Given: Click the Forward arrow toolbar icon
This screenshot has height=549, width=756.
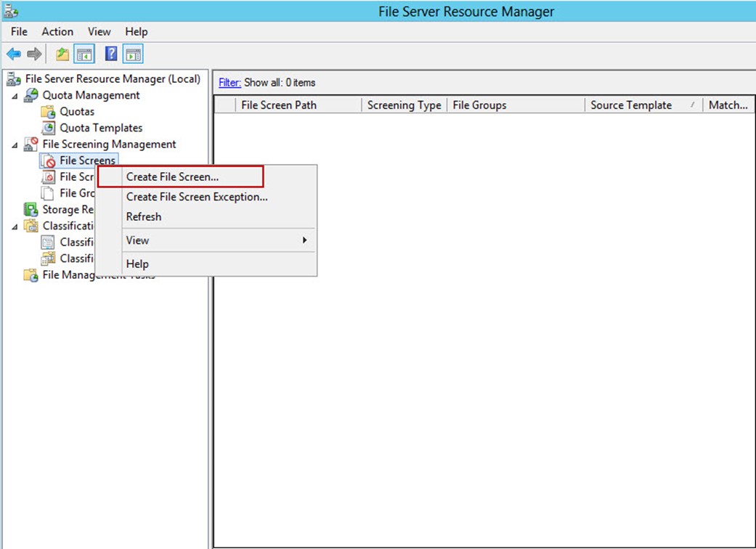Looking at the screenshot, I should (34, 54).
